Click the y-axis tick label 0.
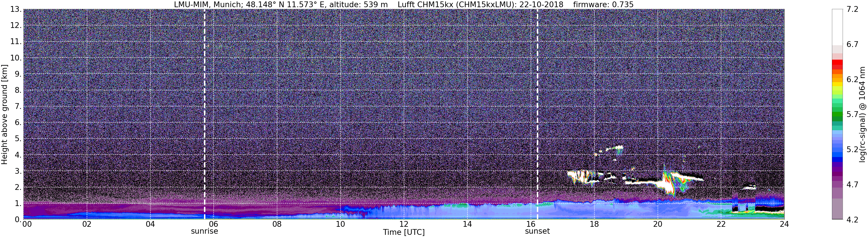Screen dimensions: 868x238 click(18, 220)
